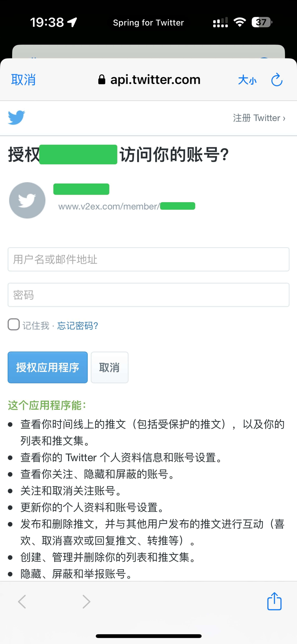The width and height of the screenshot is (297, 644).
Task: Focus the 用户名或邮件地址 input field
Action: (x=148, y=259)
